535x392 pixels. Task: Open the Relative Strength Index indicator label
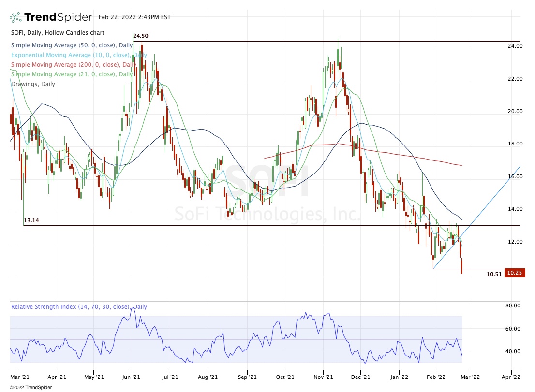79,307
